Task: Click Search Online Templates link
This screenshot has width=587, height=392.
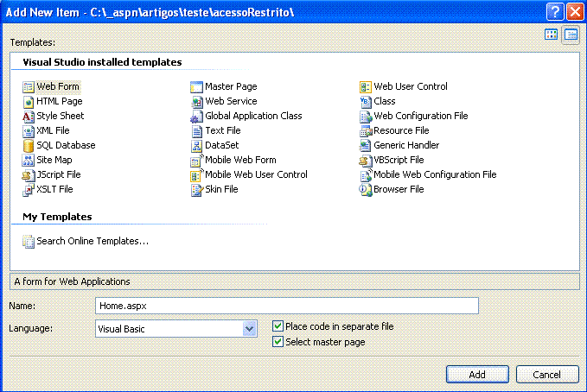Action: tap(92, 241)
